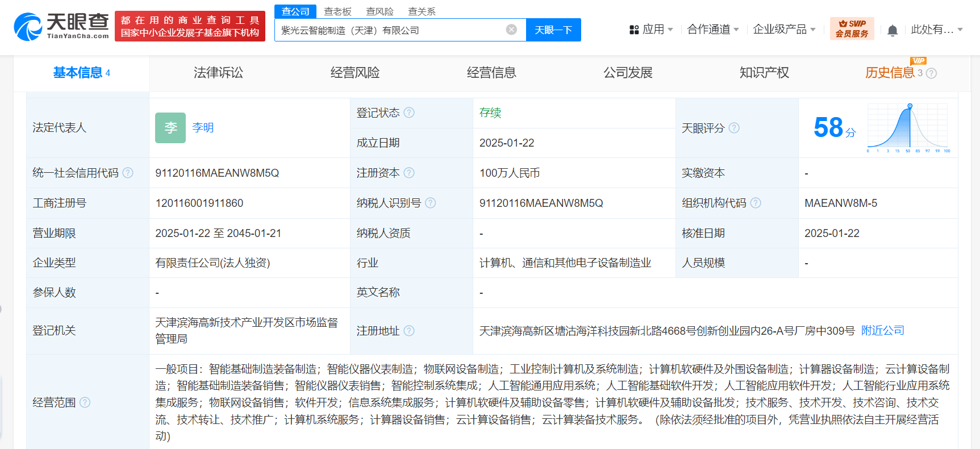
Task: Open the SVIP member service badge
Action: pos(852,28)
